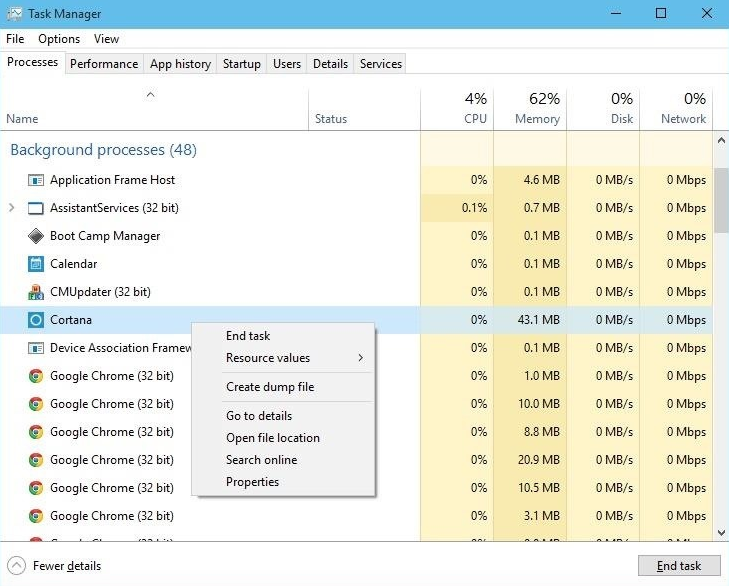The height and width of the screenshot is (586, 729).
Task: Select Open file location in context menu
Action: tap(273, 438)
